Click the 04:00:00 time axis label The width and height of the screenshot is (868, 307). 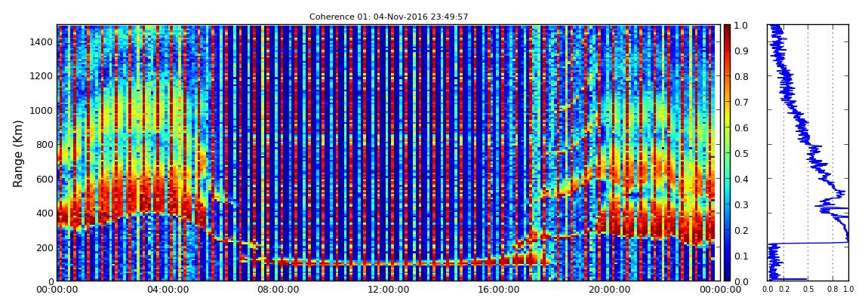coord(166,290)
